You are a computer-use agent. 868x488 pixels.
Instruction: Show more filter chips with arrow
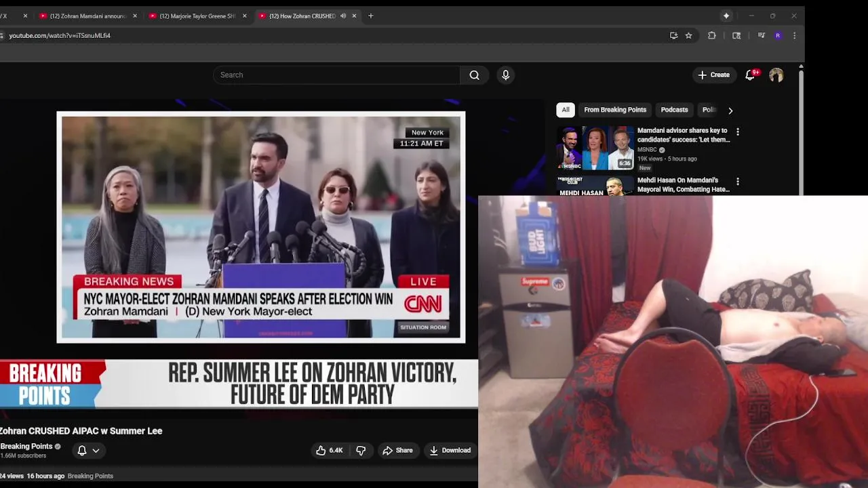pos(730,110)
